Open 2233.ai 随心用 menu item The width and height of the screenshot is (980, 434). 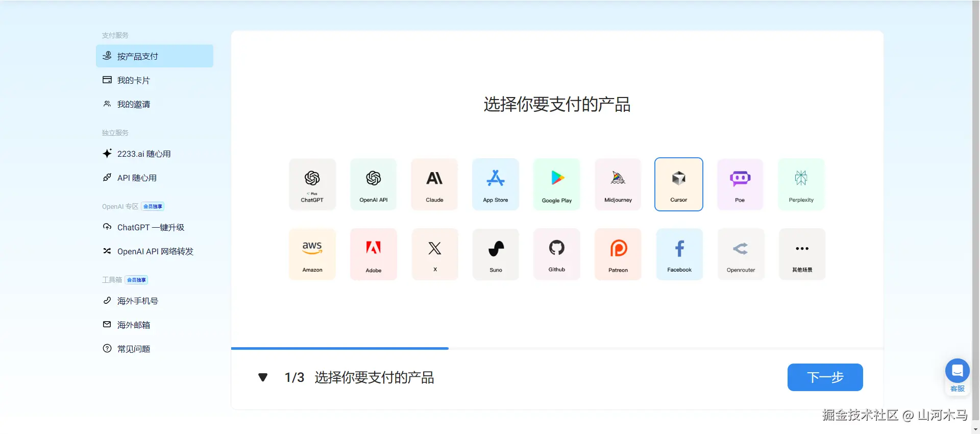pos(155,154)
